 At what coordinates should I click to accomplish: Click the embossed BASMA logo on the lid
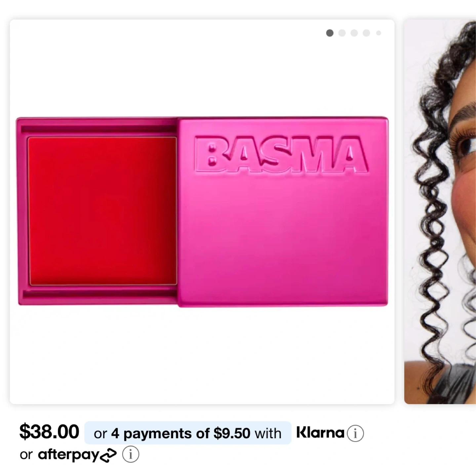[x=281, y=154]
